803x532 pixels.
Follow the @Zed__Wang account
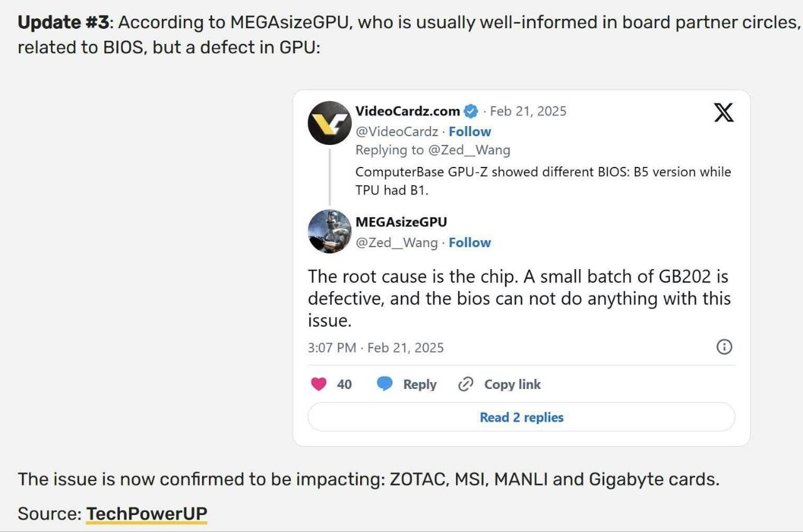tap(469, 243)
